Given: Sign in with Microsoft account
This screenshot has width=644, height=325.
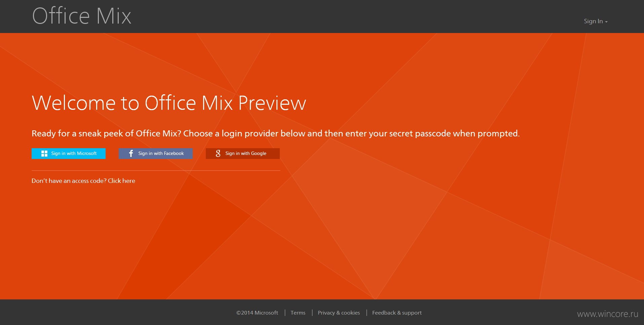Looking at the screenshot, I should (69, 154).
